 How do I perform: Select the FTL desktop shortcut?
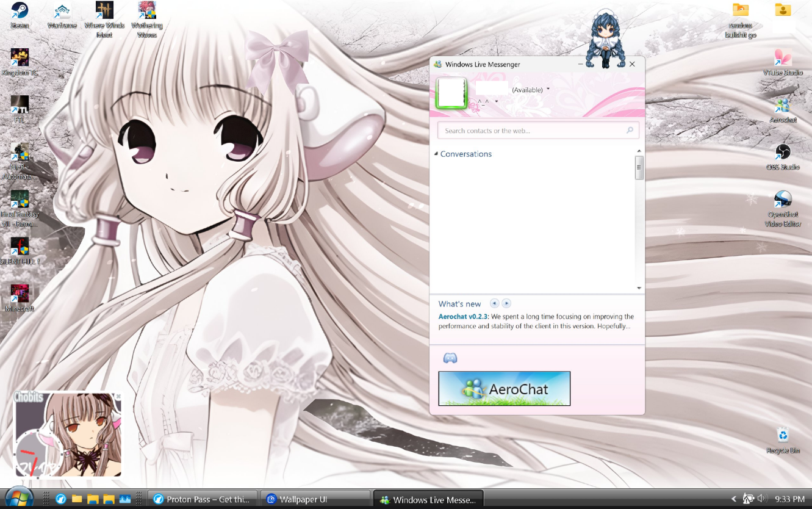click(20, 109)
